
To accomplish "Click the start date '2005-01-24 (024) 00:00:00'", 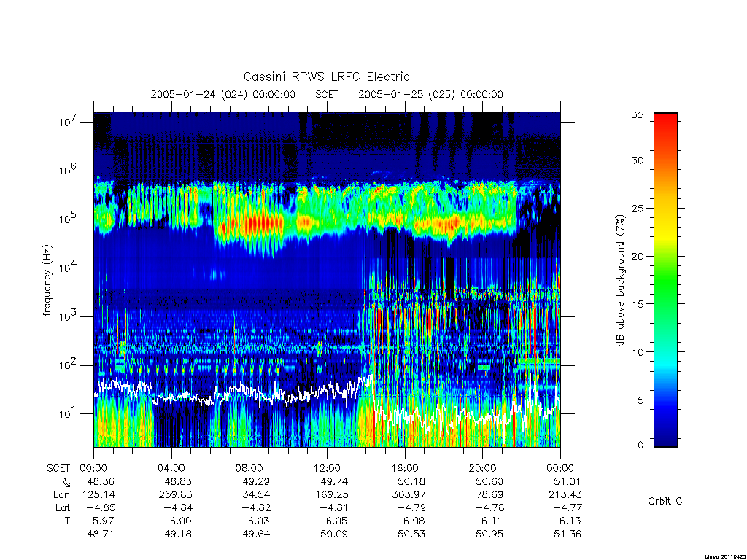I will point(223,94).
